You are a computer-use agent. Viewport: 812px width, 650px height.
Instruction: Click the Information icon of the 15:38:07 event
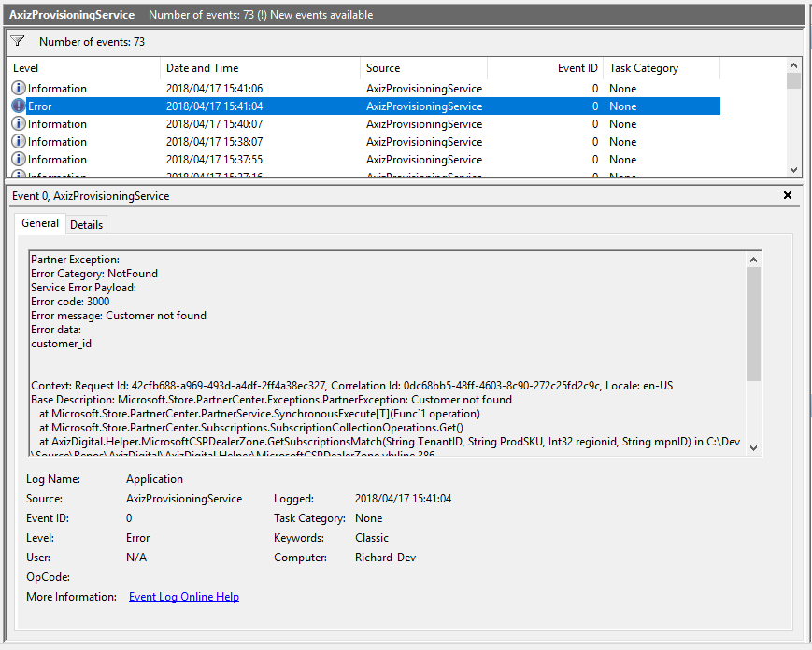[x=18, y=141]
